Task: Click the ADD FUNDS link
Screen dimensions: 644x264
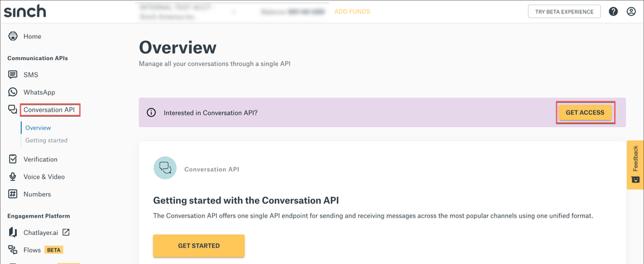Action: click(352, 12)
